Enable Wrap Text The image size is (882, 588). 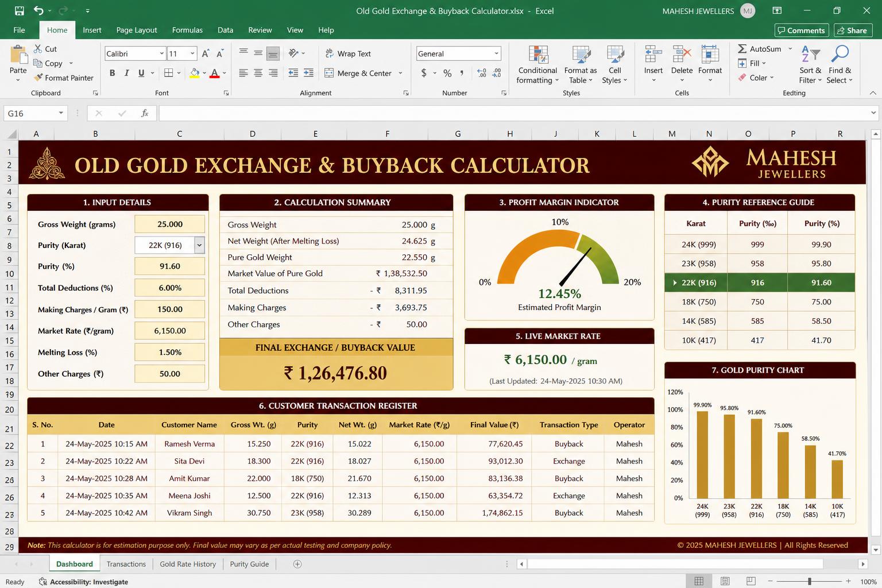click(348, 53)
